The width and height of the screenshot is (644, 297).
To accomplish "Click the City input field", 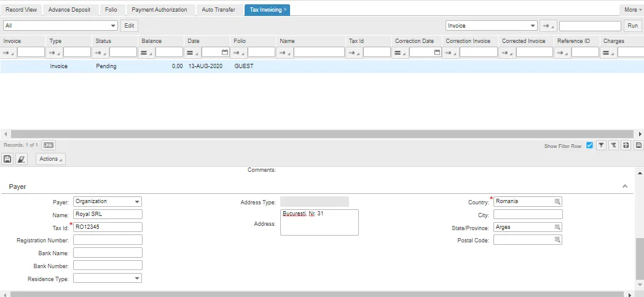I will (x=528, y=214).
